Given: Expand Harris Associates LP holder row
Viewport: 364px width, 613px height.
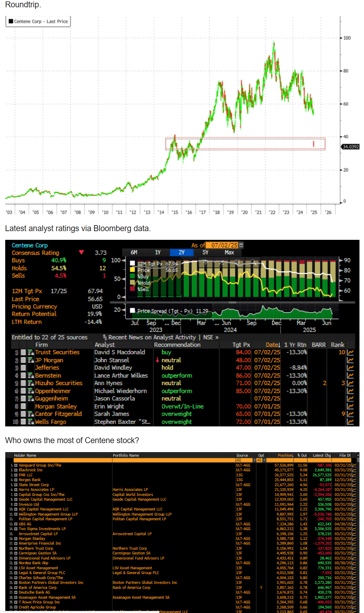Looking at the screenshot, I should pos(16,489).
